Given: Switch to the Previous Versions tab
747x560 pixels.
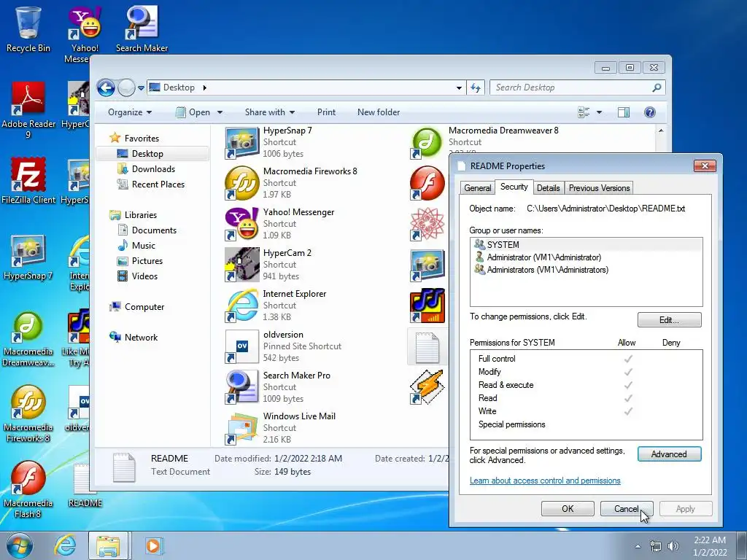Looking at the screenshot, I should [x=599, y=188].
